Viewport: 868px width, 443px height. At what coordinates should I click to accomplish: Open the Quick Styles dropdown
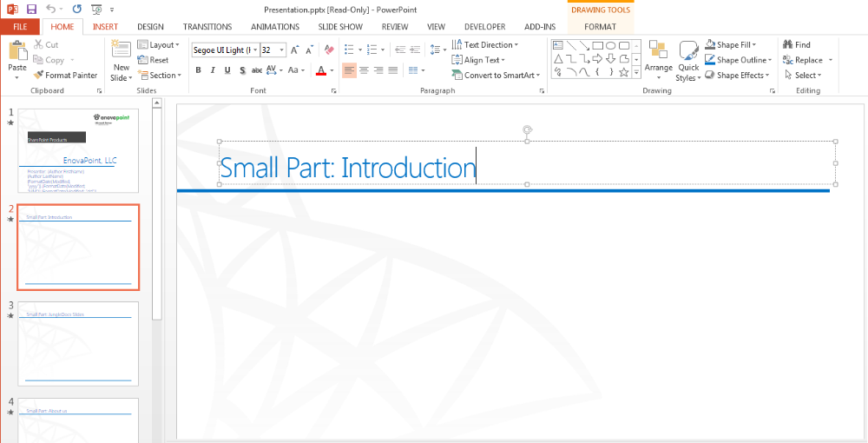[x=688, y=62]
